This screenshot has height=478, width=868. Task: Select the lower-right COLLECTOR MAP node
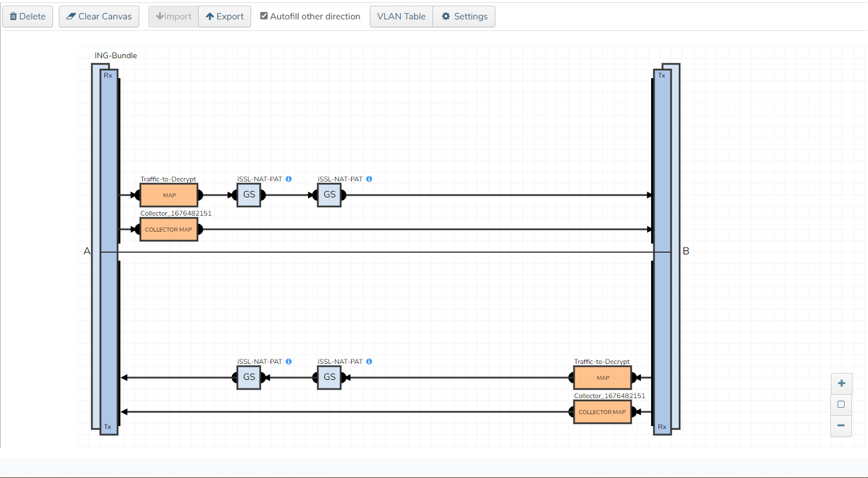603,412
